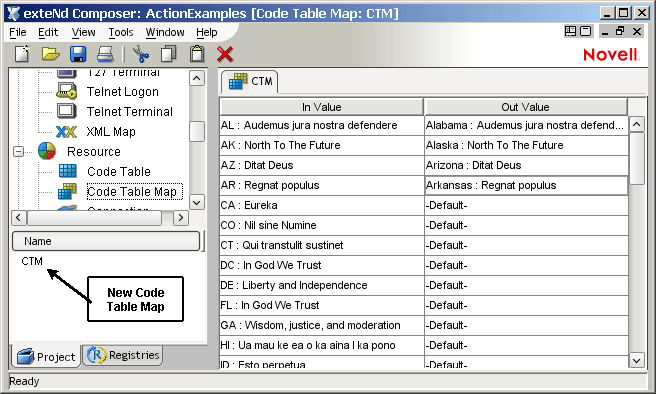The width and height of the screenshot is (656, 394).
Task: Select the 'Arizona : Ditat Deus' cell
Action: pos(526,166)
